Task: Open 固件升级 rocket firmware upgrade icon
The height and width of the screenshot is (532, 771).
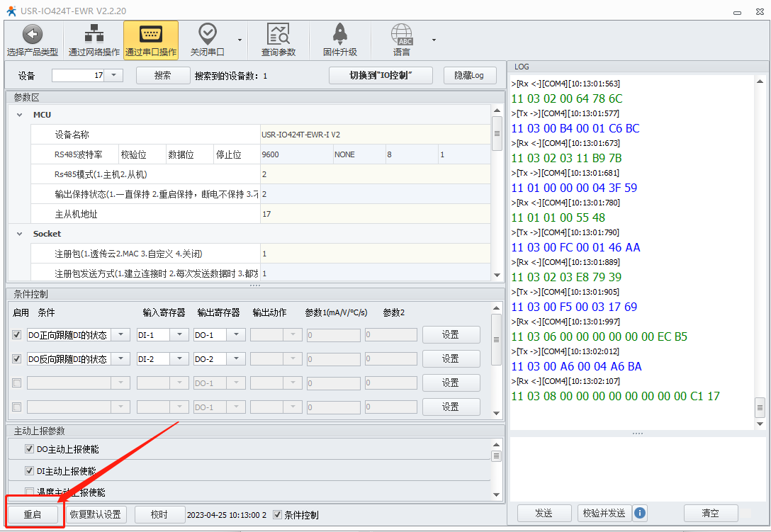Action: pyautogui.click(x=339, y=34)
